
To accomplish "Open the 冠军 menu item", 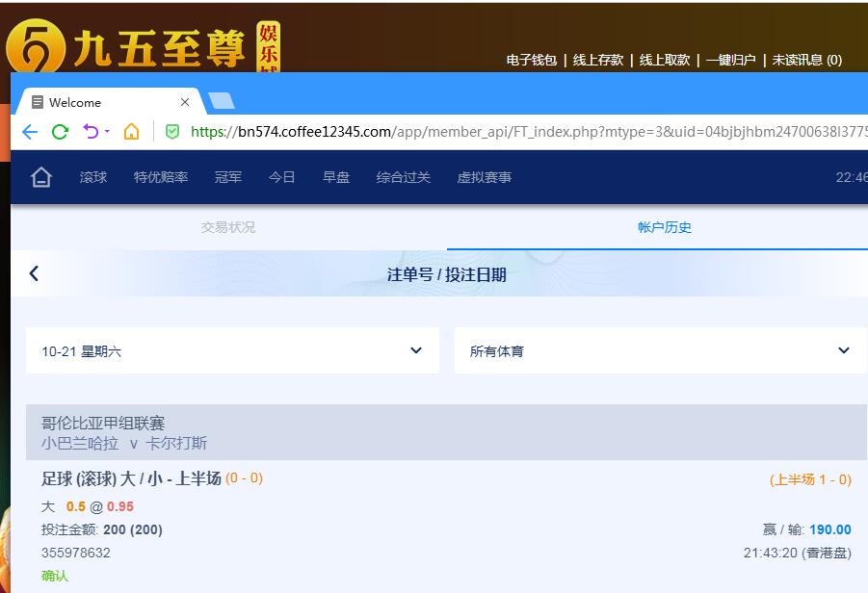I will pyautogui.click(x=228, y=177).
